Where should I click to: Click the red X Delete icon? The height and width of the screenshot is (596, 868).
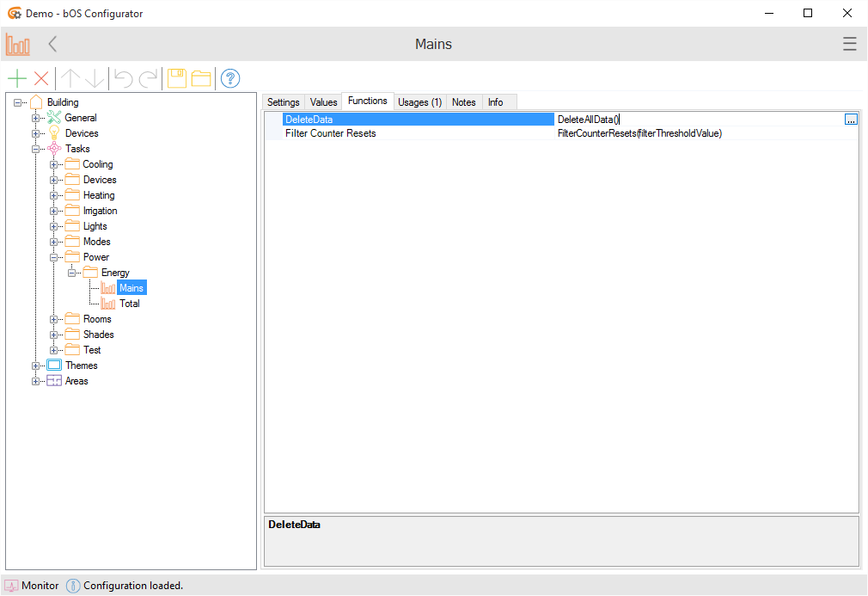click(40, 79)
